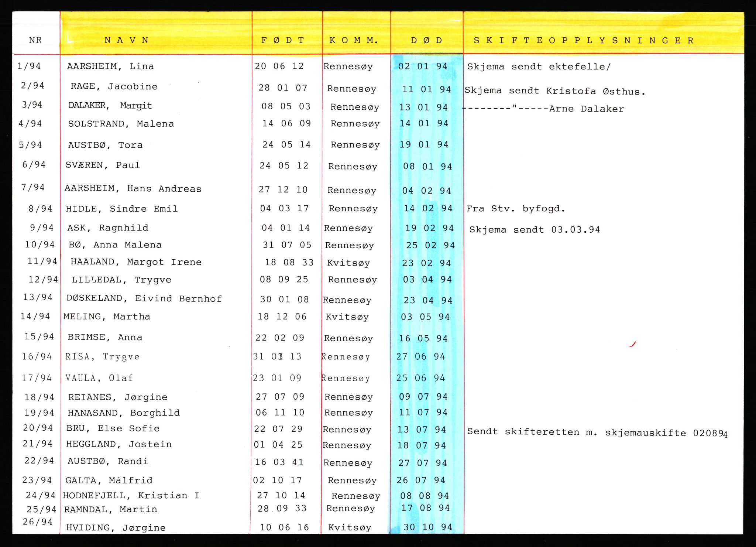Click birth date 20 06 12

[x=279, y=66]
